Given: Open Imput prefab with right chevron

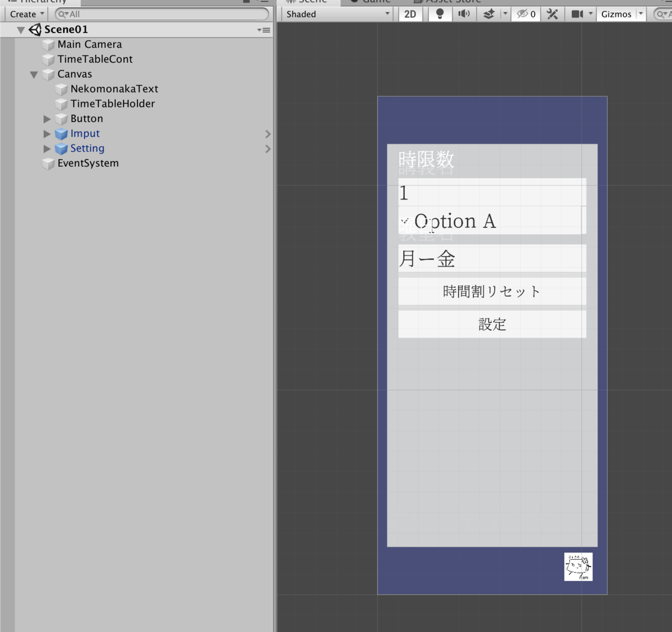Looking at the screenshot, I should pos(268,134).
